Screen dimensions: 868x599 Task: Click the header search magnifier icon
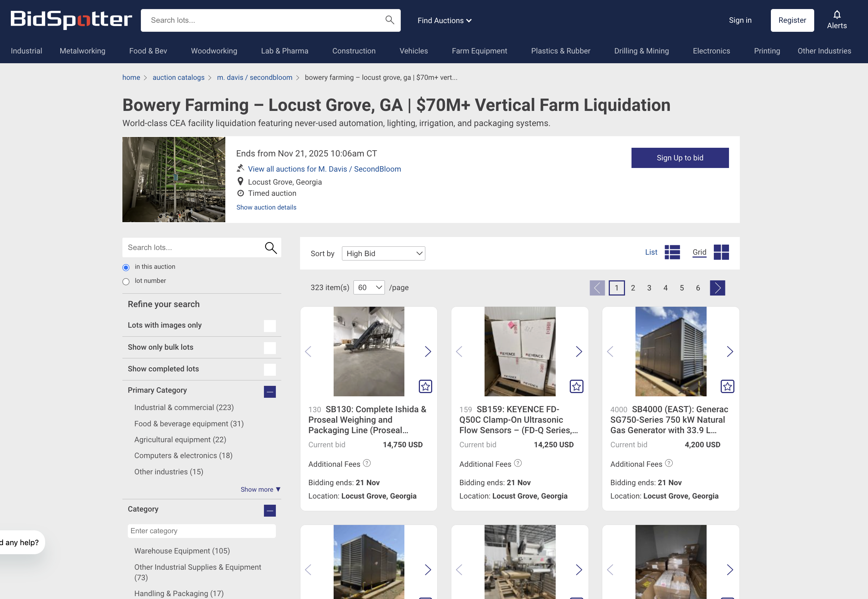point(389,20)
